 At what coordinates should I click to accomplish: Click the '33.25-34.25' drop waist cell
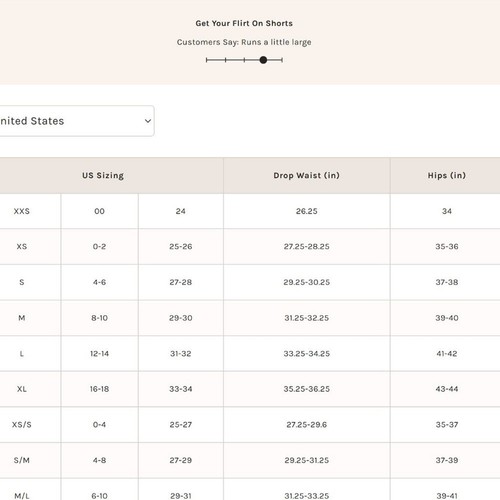(x=307, y=354)
